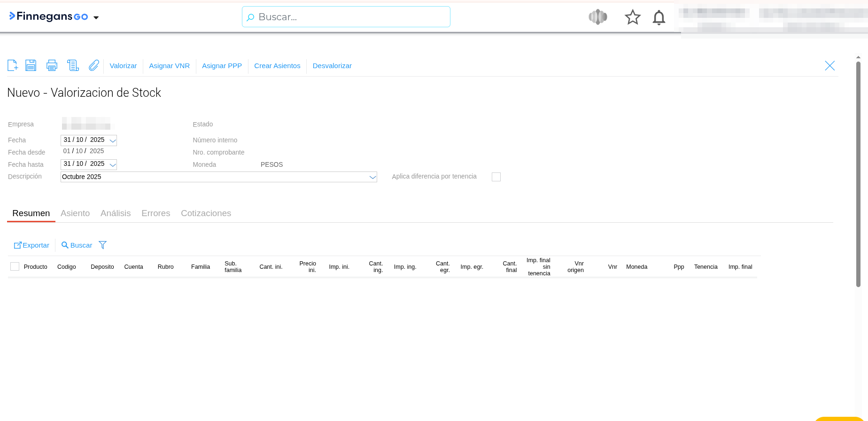
Task: Open the notifications bell
Action: pyautogui.click(x=659, y=17)
